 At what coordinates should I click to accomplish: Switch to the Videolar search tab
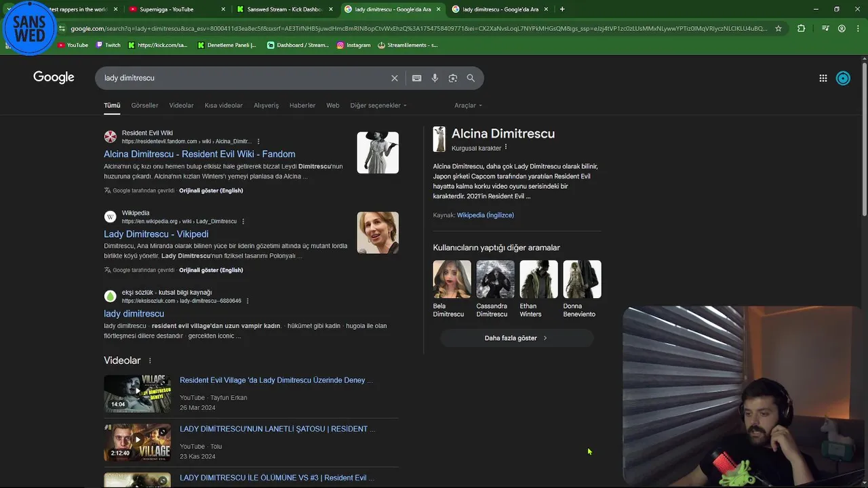click(181, 105)
